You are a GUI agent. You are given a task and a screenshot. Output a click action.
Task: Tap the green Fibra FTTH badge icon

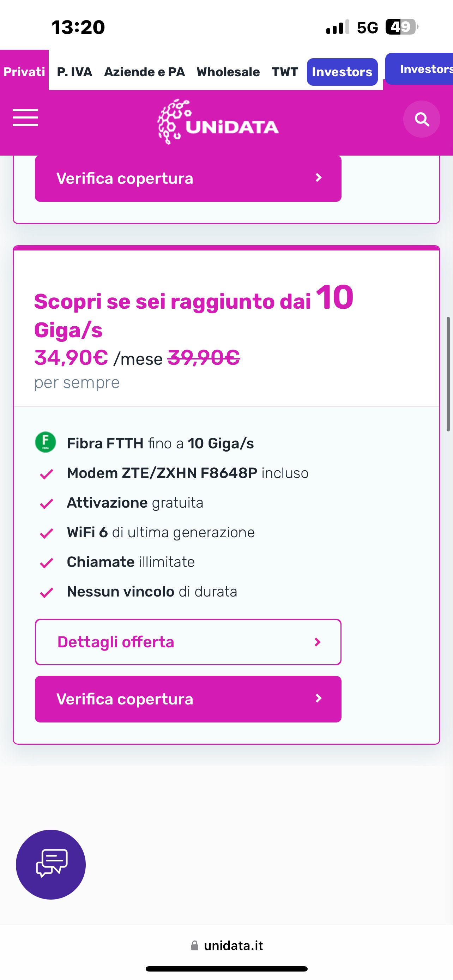(x=46, y=442)
